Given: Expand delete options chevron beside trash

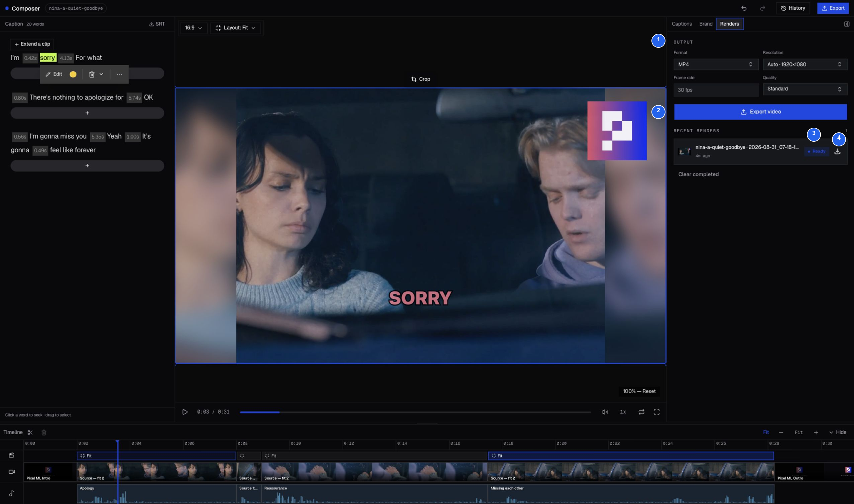Looking at the screenshot, I should pyautogui.click(x=101, y=75).
